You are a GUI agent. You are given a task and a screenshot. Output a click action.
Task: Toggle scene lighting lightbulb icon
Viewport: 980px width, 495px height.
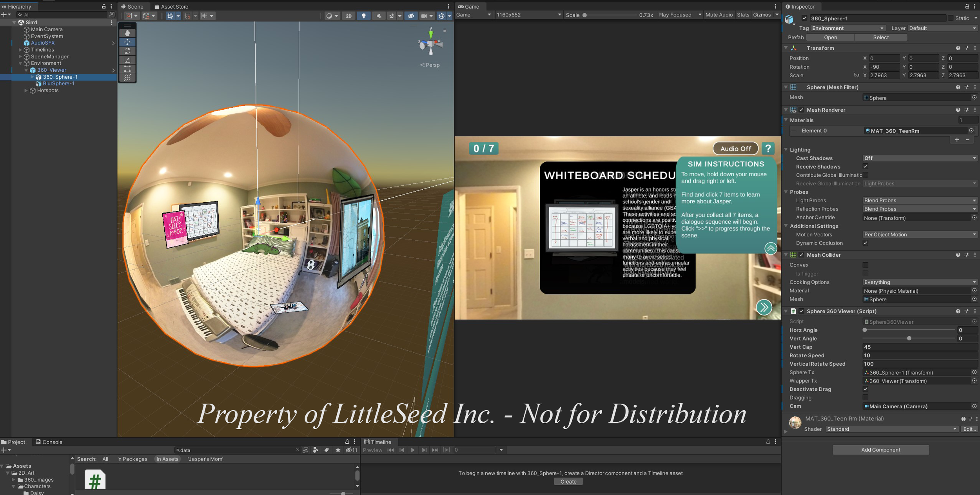pos(364,16)
